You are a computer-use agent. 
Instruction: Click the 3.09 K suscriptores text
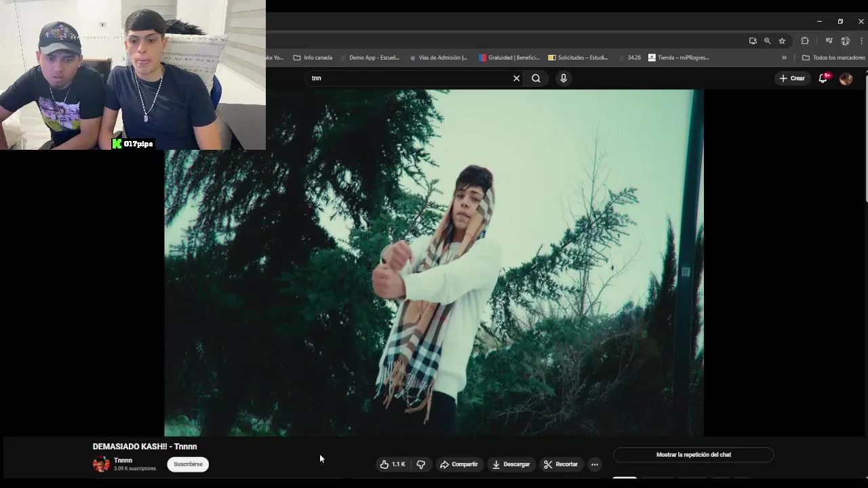[x=135, y=469]
